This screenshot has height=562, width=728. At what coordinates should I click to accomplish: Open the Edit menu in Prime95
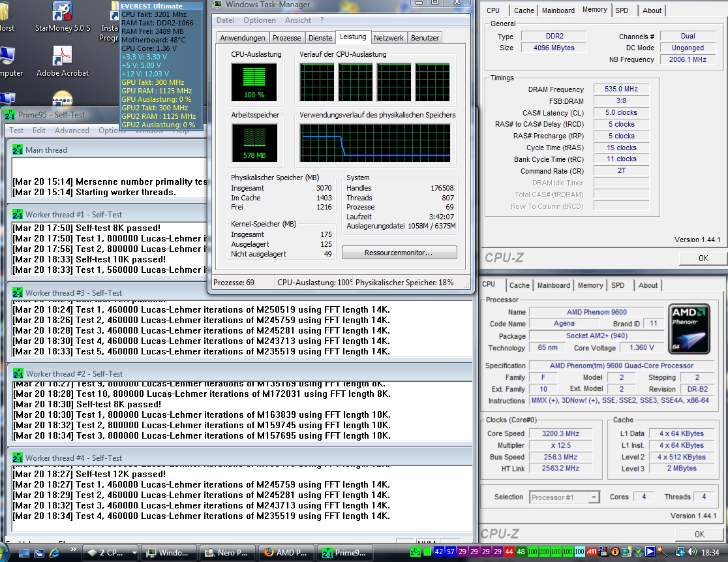click(x=39, y=131)
